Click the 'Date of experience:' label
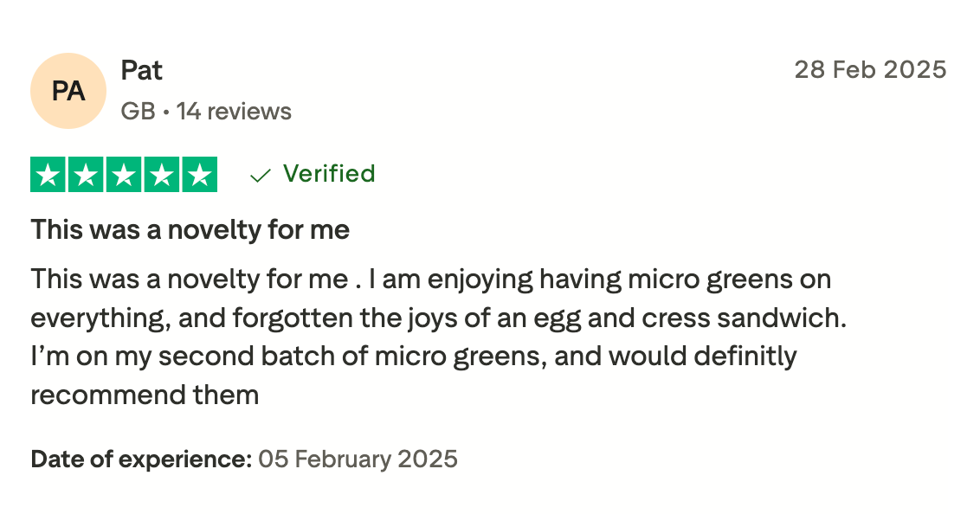This screenshot has width=980, height=514. pyautogui.click(x=141, y=459)
